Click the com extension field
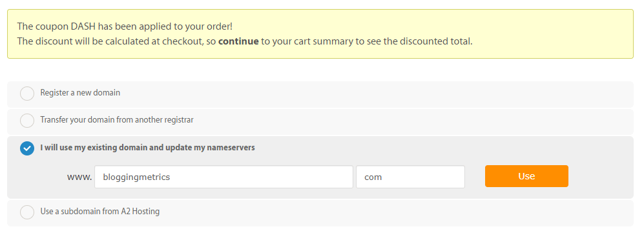 pyautogui.click(x=410, y=177)
